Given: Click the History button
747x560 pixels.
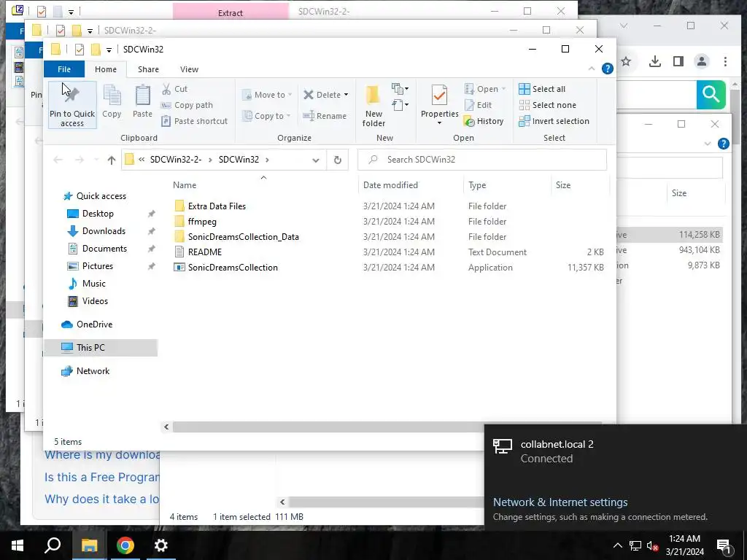Looking at the screenshot, I should click(484, 121).
